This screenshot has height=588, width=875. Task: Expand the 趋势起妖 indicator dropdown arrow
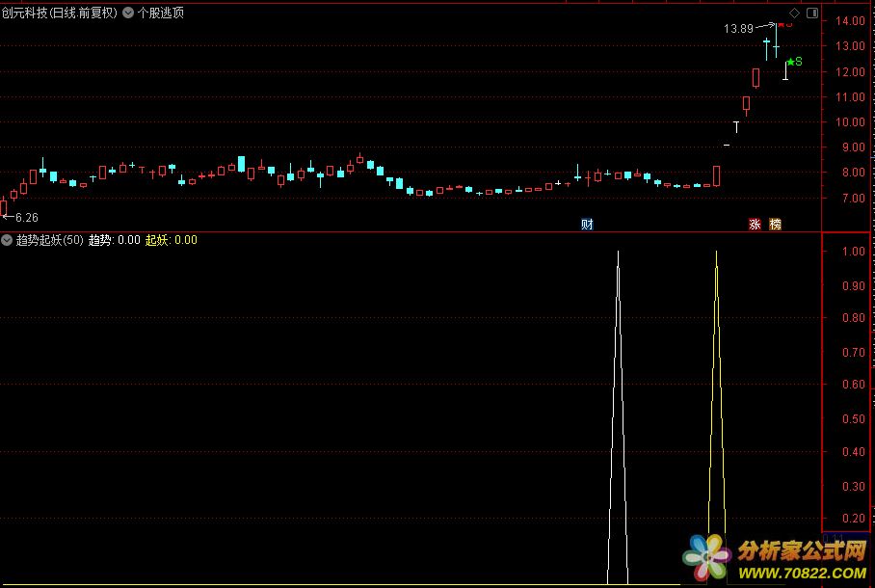coord(7,240)
